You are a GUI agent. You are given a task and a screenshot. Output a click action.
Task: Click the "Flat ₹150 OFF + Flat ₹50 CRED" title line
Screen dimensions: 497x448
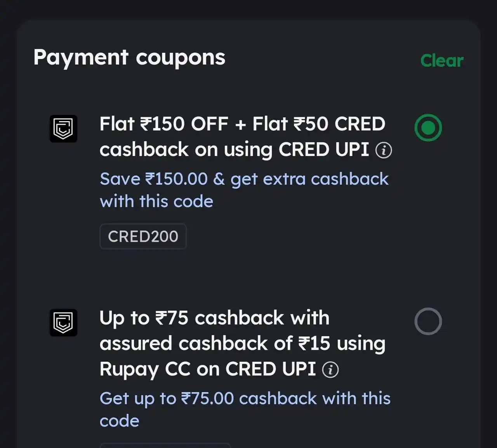242,124
